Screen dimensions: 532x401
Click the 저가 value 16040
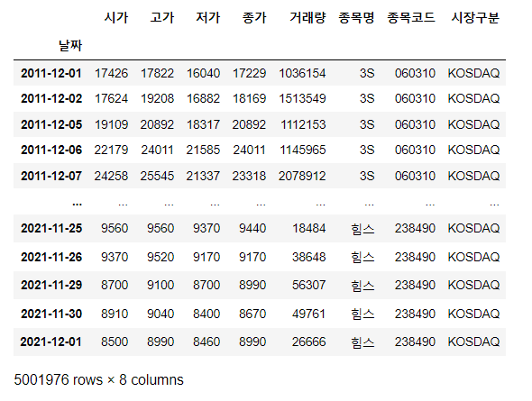click(203, 73)
